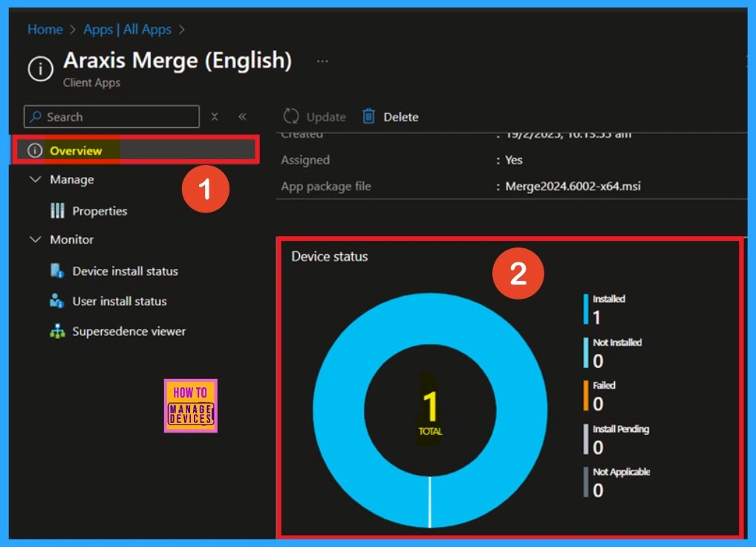Select the Overview menu item
Image resolution: width=756 pixels, height=547 pixels.
coord(136,150)
